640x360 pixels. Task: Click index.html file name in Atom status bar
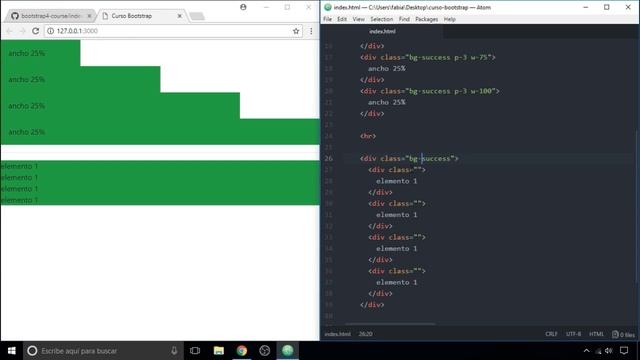pyautogui.click(x=337, y=334)
